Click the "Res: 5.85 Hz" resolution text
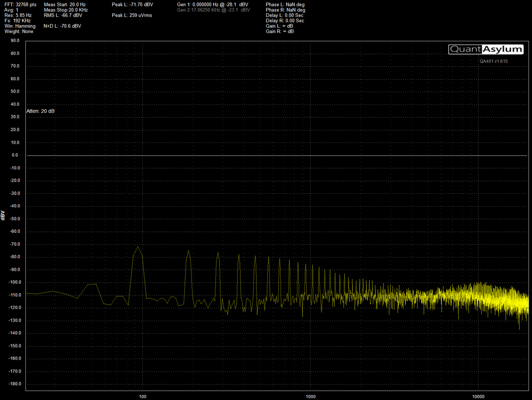Screen dimensions: 532x400 click(18, 15)
